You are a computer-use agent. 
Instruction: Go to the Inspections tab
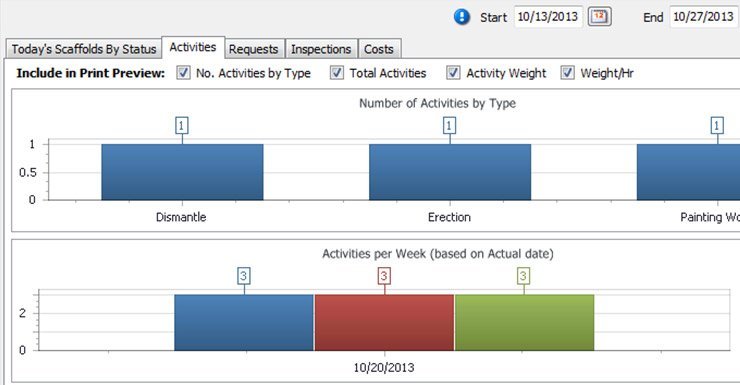click(x=321, y=49)
